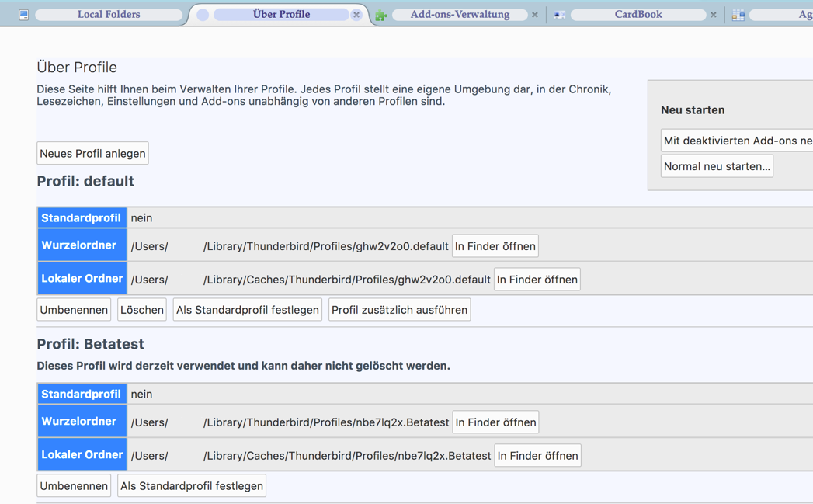Click the Über Profile page heading
This screenshot has height=504, width=813.
click(x=77, y=68)
